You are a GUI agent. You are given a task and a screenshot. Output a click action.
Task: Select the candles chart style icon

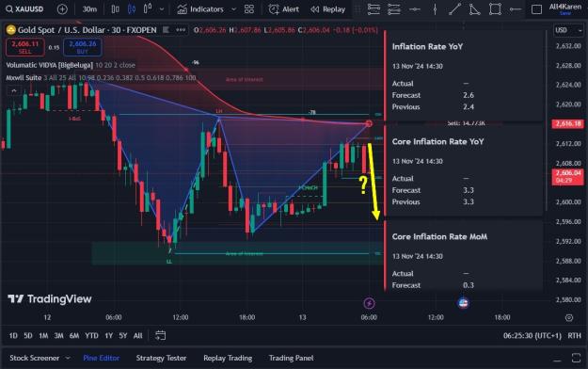click(x=132, y=9)
